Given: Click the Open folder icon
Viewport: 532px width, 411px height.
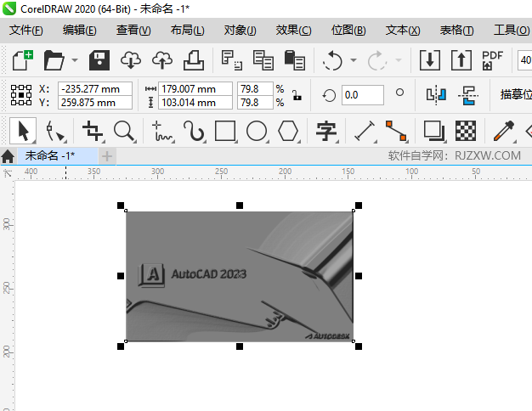Looking at the screenshot, I should (x=54, y=60).
